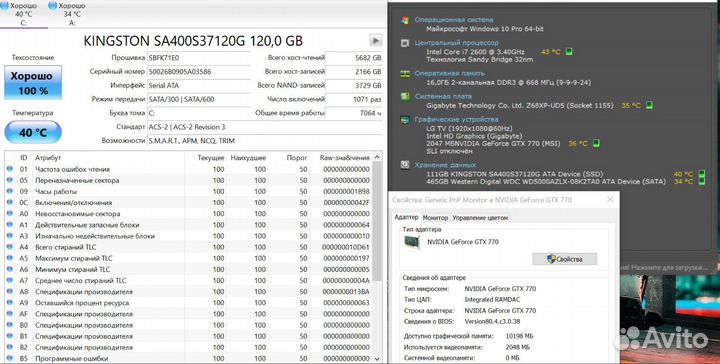Click the monitor icon next to Графические устройства
This screenshot has height=364, width=720.
(405, 119)
